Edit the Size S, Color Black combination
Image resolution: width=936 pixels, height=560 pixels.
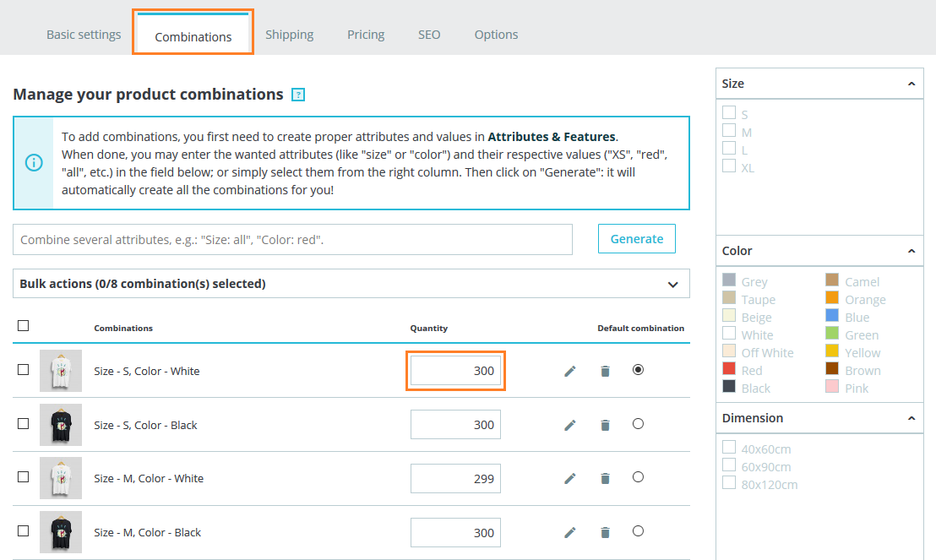tap(570, 425)
